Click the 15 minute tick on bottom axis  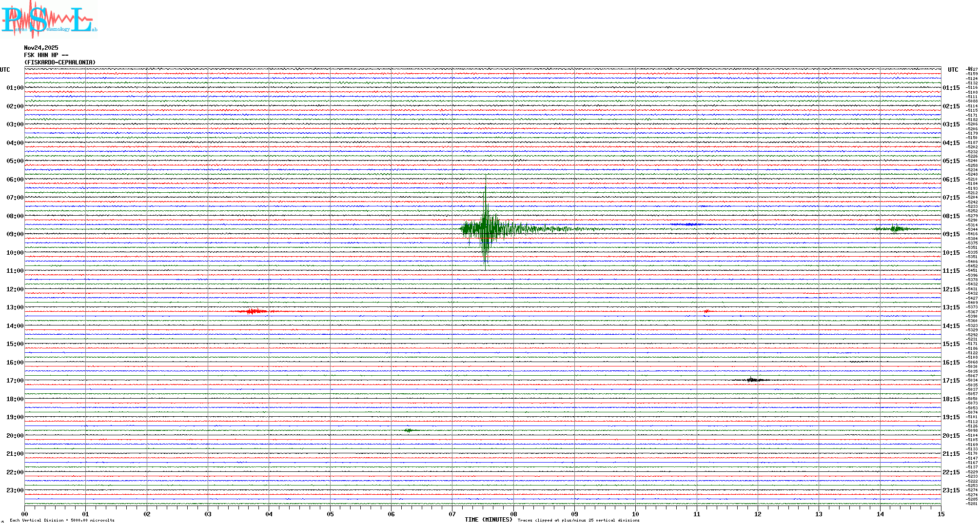pos(941,514)
